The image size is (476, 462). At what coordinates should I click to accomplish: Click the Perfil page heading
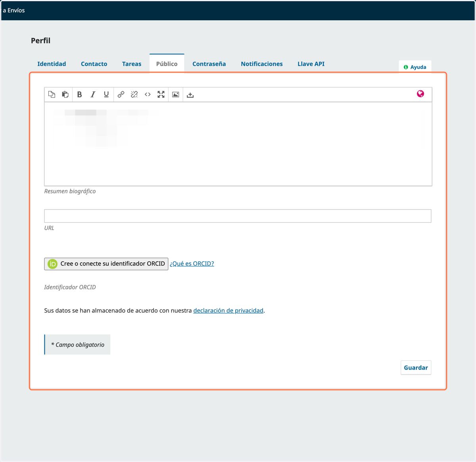point(40,40)
